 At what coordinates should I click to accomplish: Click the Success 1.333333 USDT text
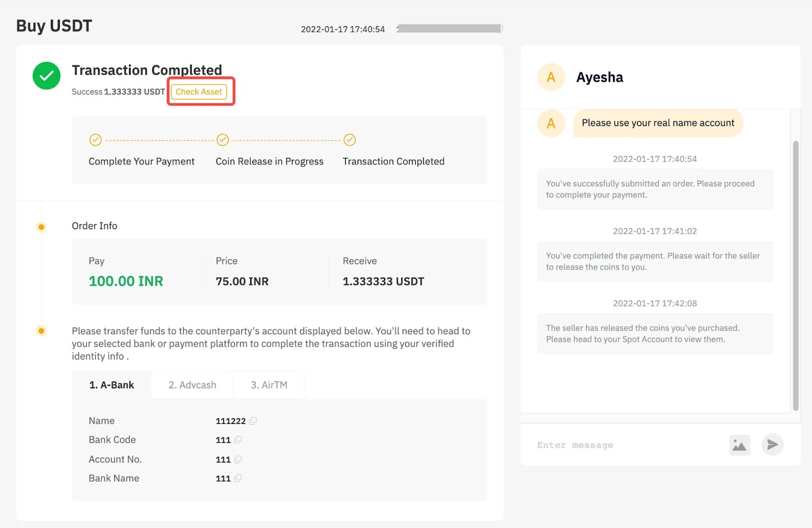point(118,92)
